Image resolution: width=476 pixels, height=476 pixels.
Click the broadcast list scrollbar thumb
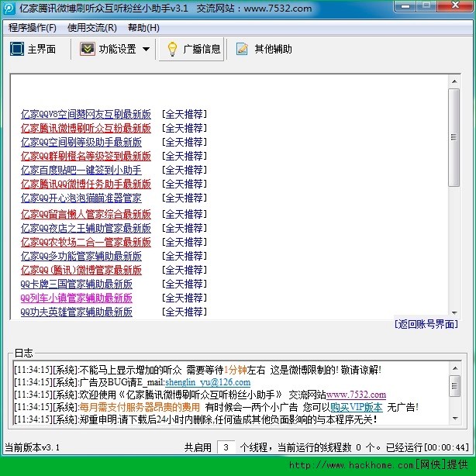point(454,137)
